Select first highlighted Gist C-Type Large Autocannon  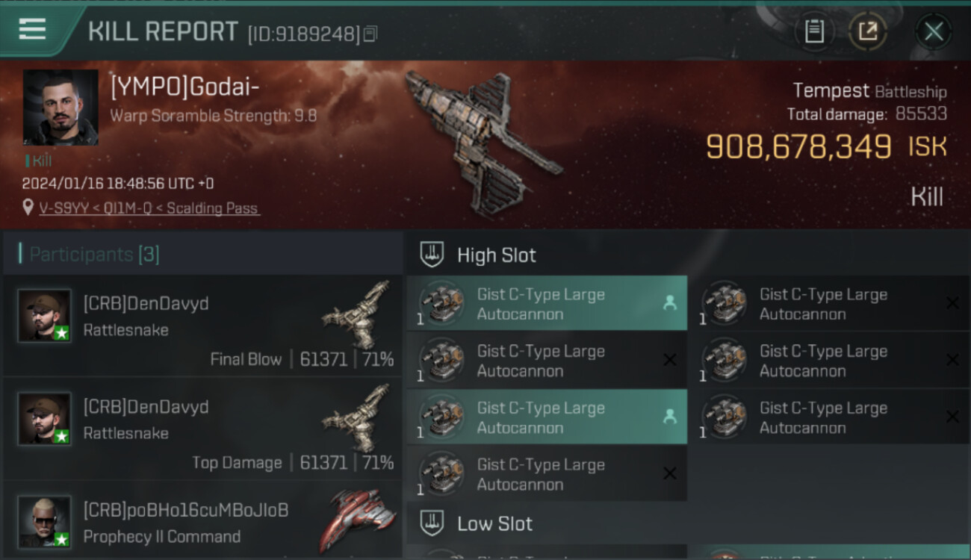click(547, 304)
